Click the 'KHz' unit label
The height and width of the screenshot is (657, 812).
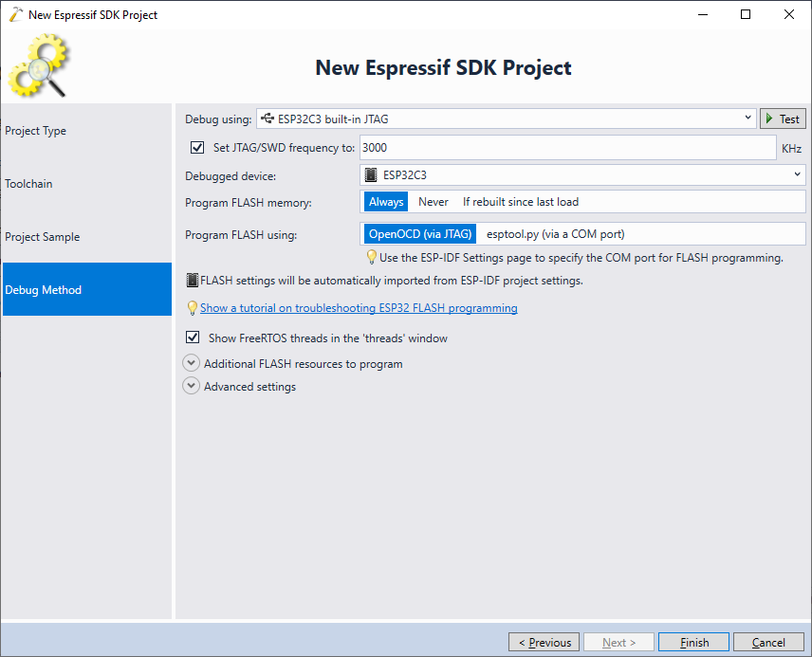792,149
